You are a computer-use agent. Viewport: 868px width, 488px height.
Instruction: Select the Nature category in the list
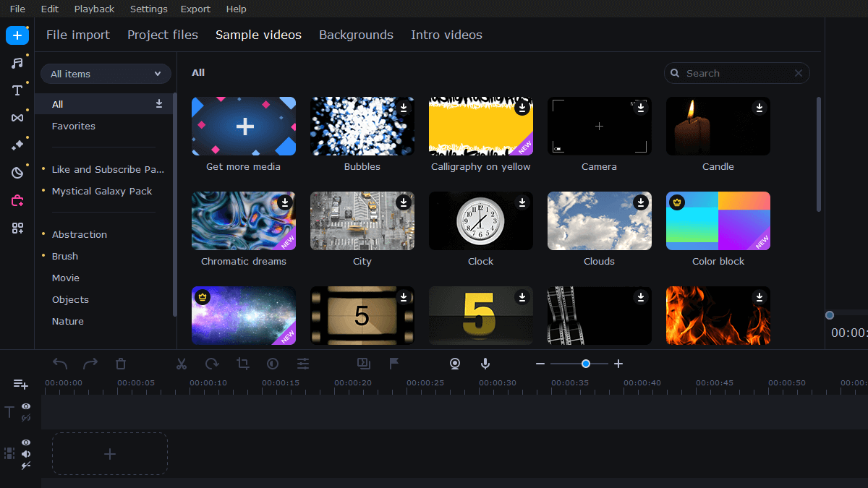67,321
